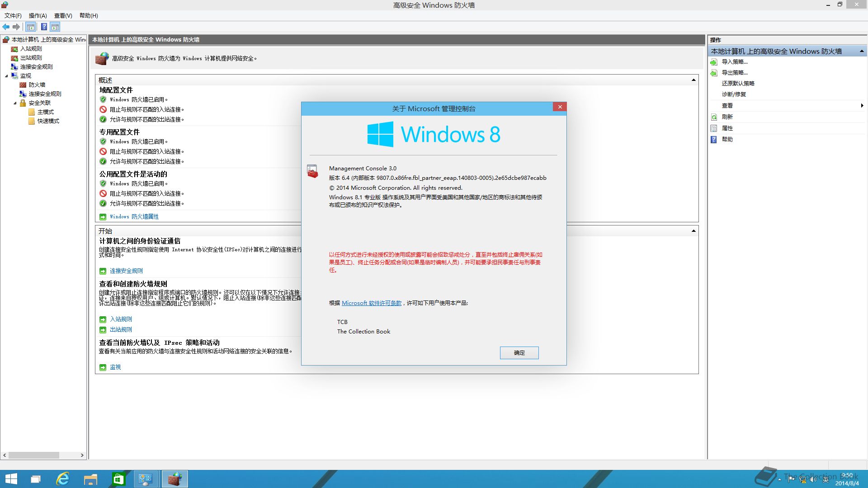Click the Forward arrow toolbar icon
This screenshot has width=868, height=488.
click(x=16, y=27)
